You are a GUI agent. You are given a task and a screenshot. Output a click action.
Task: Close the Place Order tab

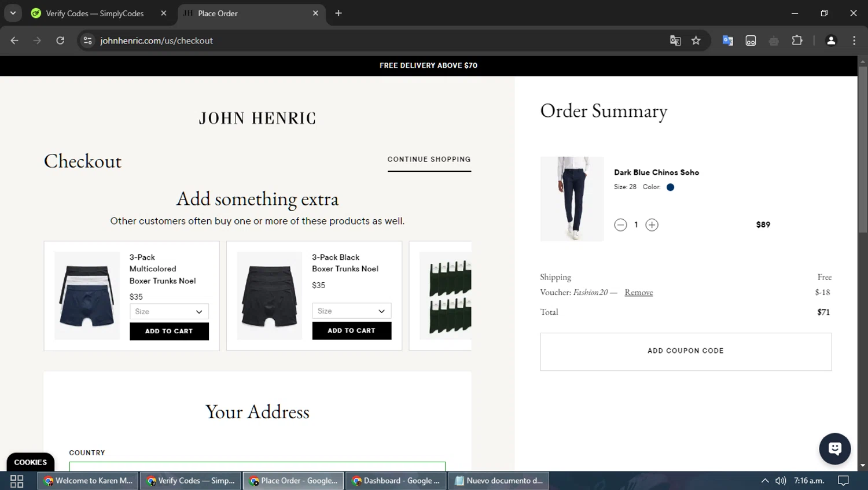tap(315, 13)
